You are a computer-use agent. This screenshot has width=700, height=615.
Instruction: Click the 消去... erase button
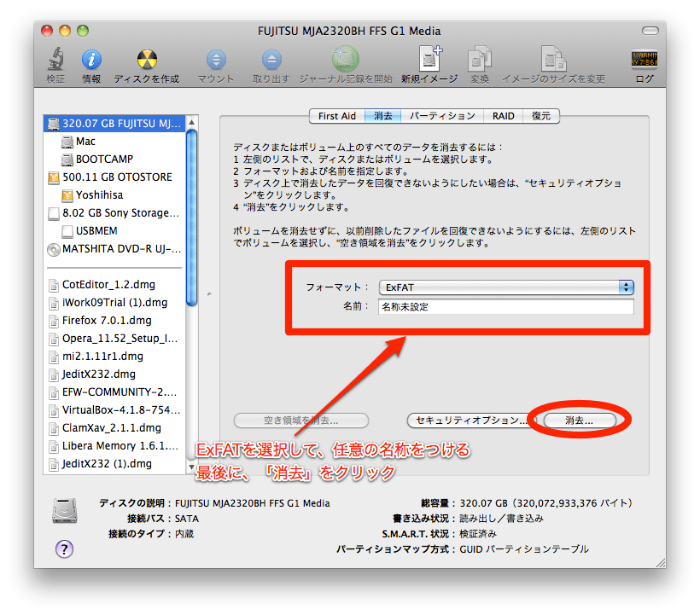click(x=580, y=421)
